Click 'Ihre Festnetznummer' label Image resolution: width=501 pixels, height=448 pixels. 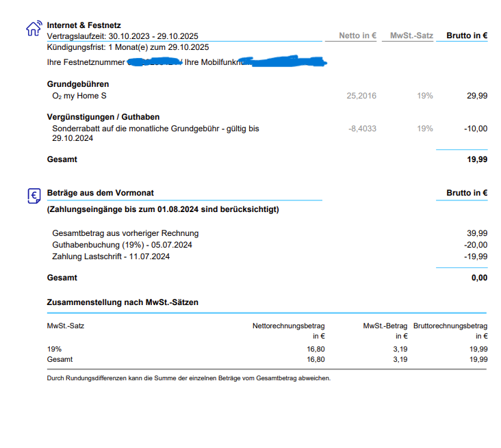click(86, 62)
